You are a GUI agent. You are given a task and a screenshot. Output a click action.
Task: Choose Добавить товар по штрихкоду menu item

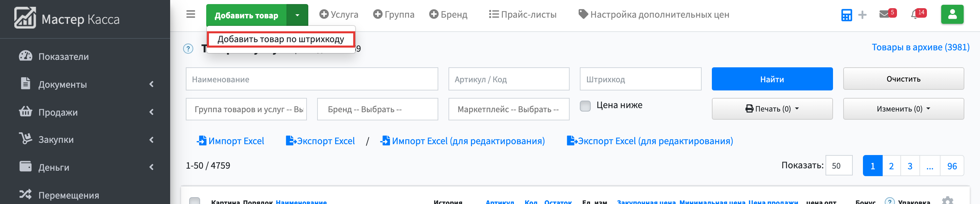point(281,39)
